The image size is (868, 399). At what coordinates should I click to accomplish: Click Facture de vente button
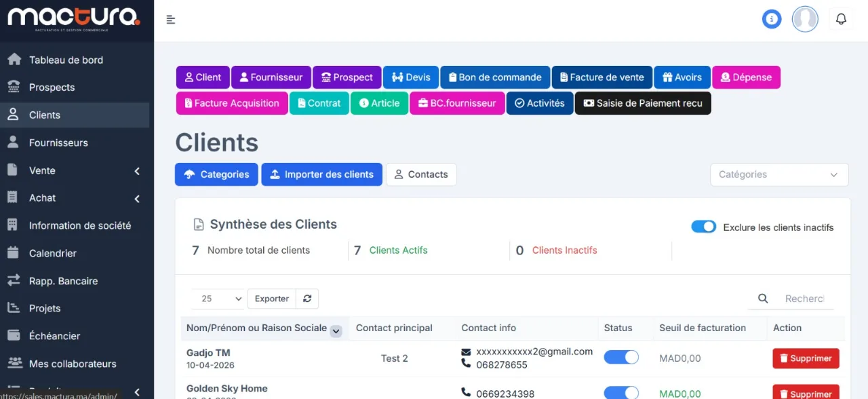tap(602, 77)
